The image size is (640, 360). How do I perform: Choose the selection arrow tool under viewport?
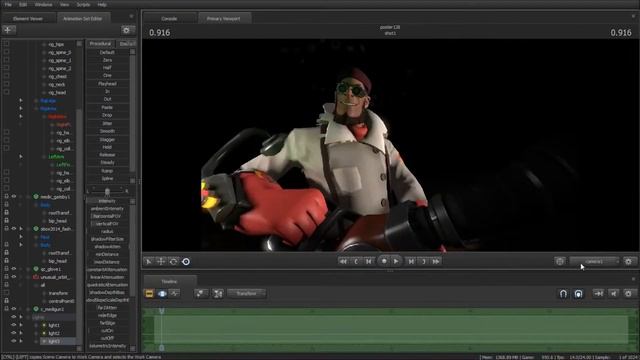[149, 261]
